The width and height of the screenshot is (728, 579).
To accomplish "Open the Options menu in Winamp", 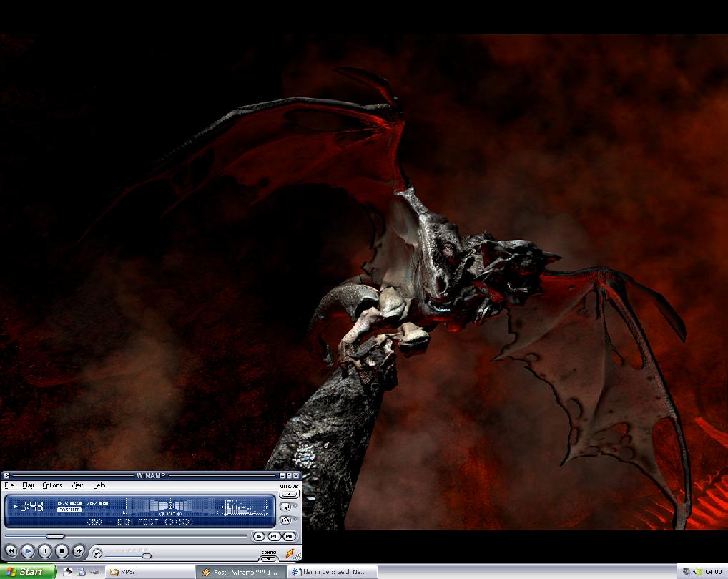I will pyautogui.click(x=52, y=485).
